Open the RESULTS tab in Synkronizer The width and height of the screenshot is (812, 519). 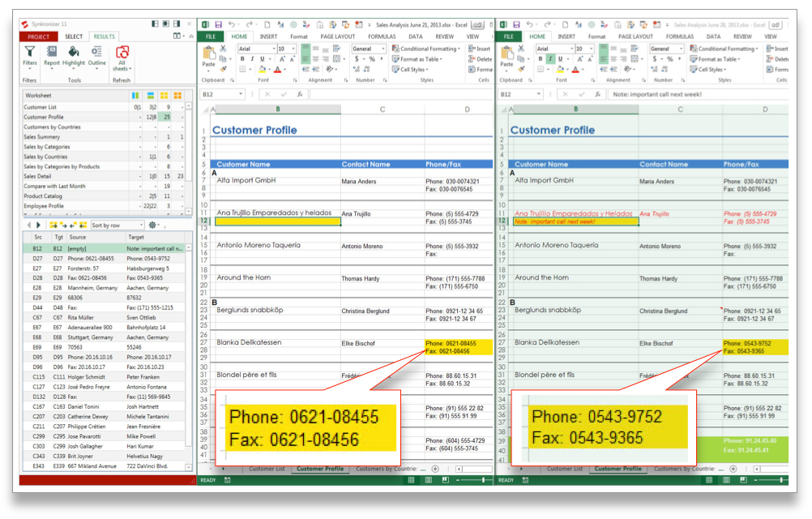click(104, 36)
